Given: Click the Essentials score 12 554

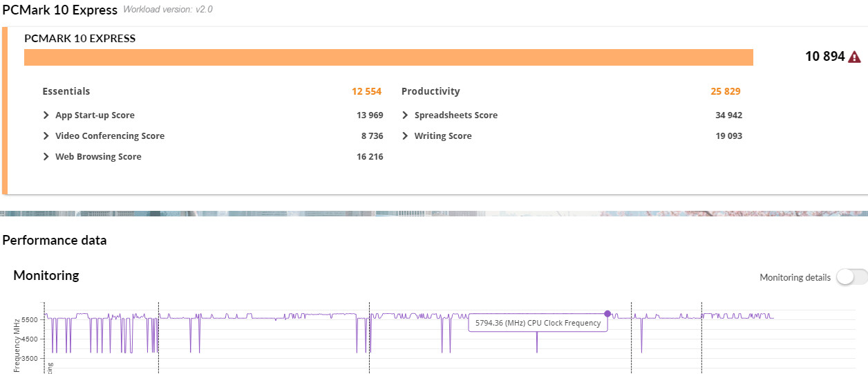Looking at the screenshot, I should (x=366, y=91).
